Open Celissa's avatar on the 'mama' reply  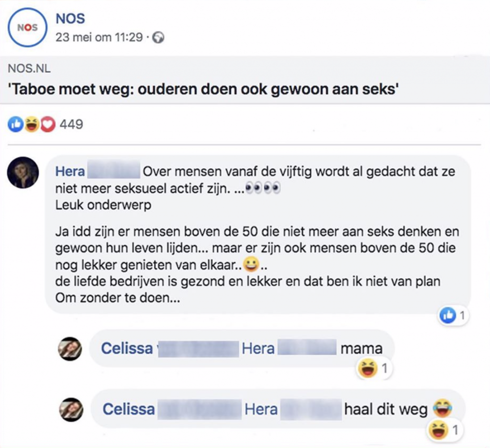point(70,349)
